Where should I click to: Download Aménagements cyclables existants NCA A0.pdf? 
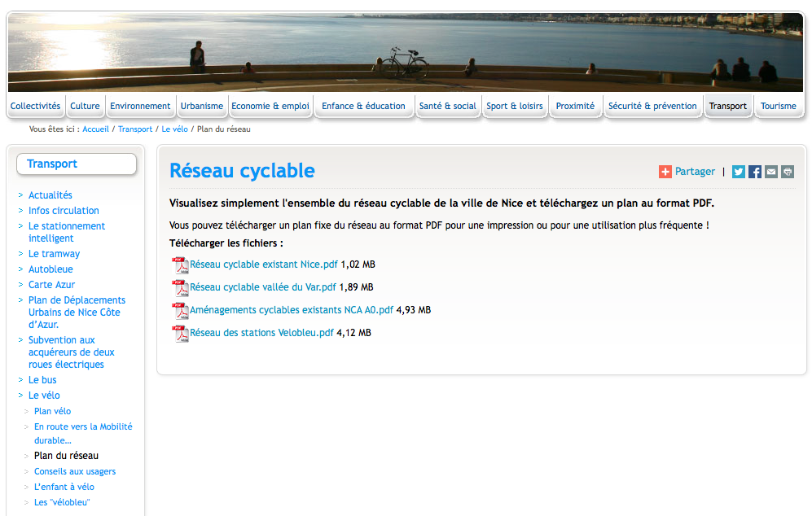(292, 310)
